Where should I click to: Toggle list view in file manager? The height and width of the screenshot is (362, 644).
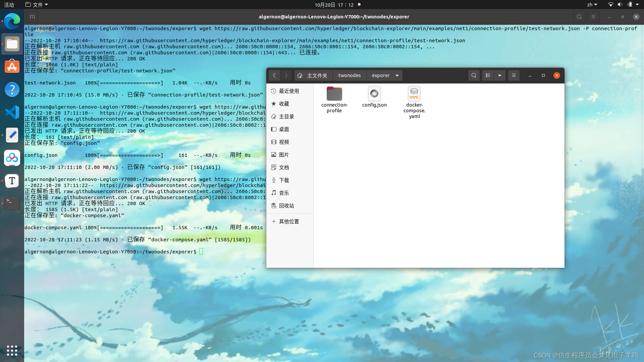pos(488,75)
